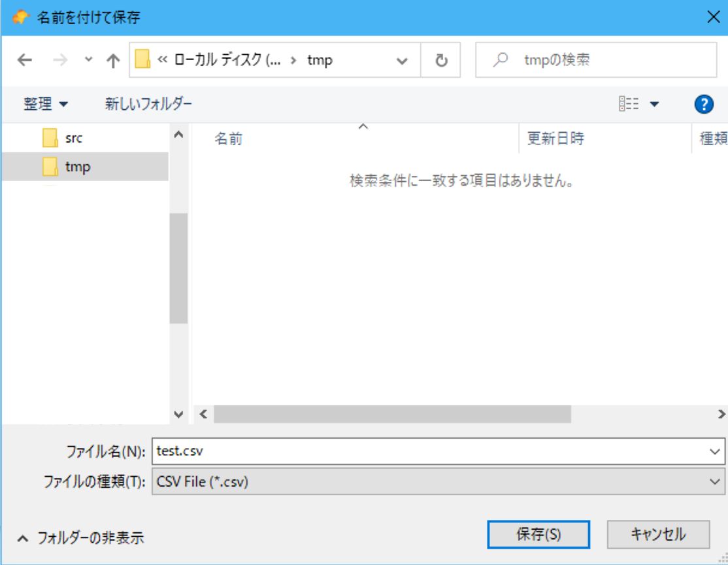This screenshot has height=565, width=728.
Task: Go up one folder level
Action: (x=113, y=60)
